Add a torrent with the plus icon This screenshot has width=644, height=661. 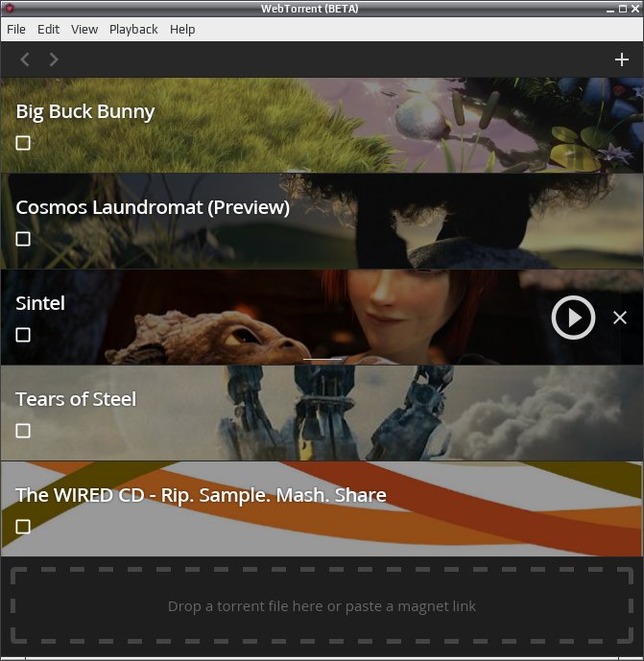coord(622,59)
